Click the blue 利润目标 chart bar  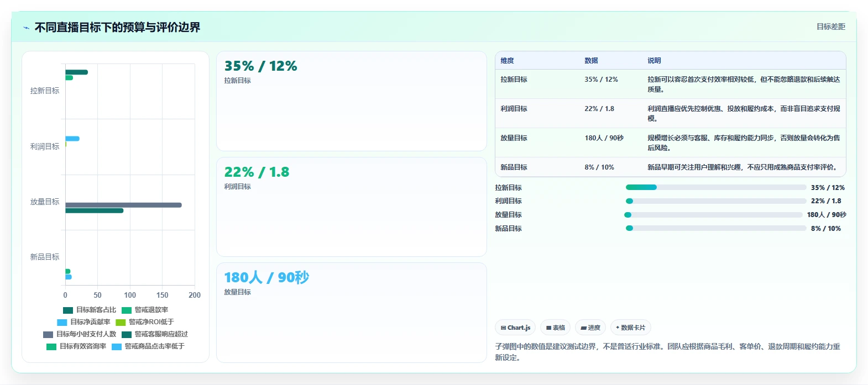pyautogui.click(x=72, y=139)
